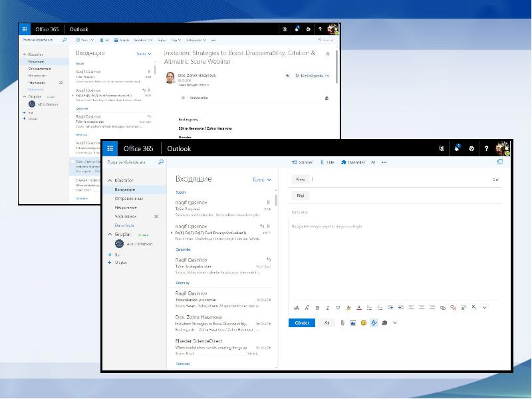Open the Kategoriler dropdown in back window toolbar

coord(196,40)
